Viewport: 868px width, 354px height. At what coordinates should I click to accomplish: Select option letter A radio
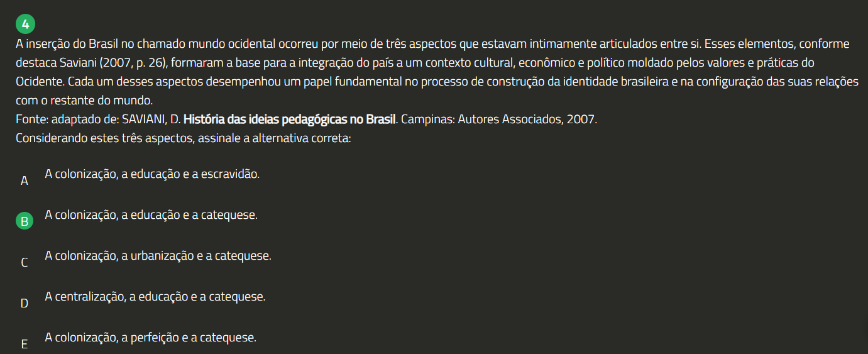[25, 181]
